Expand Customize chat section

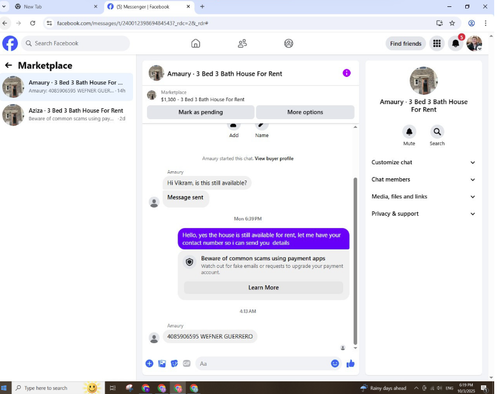[423, 162]
